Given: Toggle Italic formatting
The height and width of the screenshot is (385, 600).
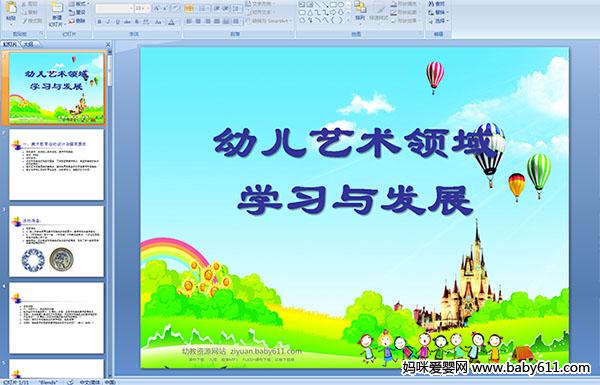Looking at the screenshot, I should click(108, 22).
